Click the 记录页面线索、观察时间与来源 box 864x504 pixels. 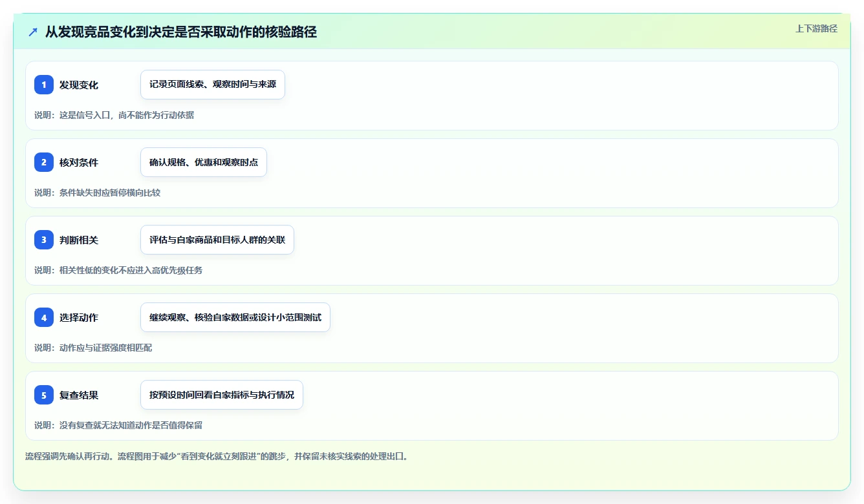coord(213,85)
